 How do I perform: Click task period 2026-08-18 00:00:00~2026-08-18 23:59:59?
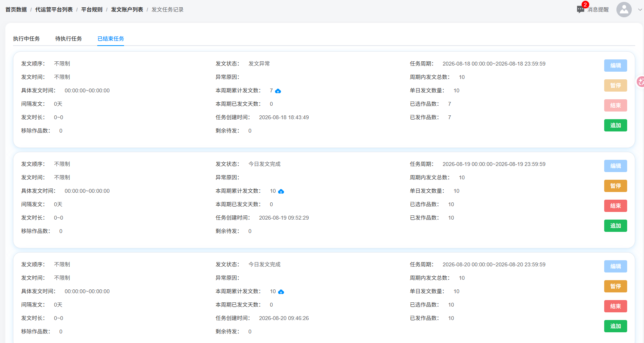(x=494, y=64)
